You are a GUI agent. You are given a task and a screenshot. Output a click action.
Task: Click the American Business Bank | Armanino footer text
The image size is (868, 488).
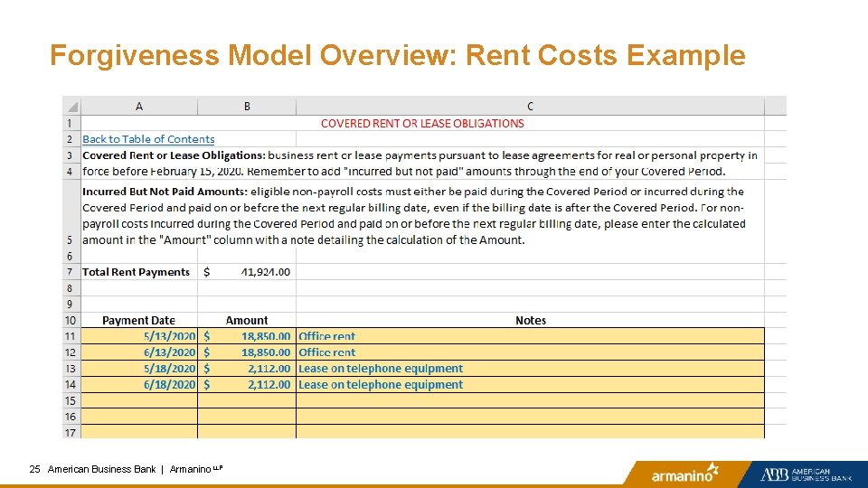(135, 469)
